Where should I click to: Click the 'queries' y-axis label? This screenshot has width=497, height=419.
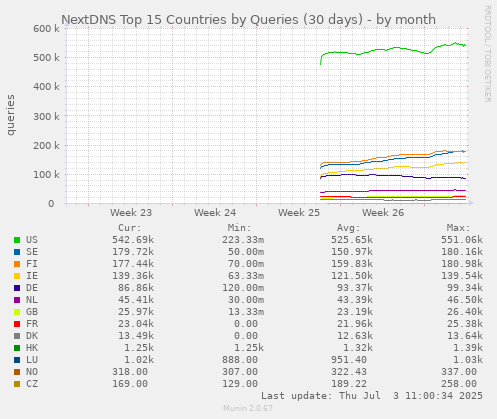[x=11, y=115]
